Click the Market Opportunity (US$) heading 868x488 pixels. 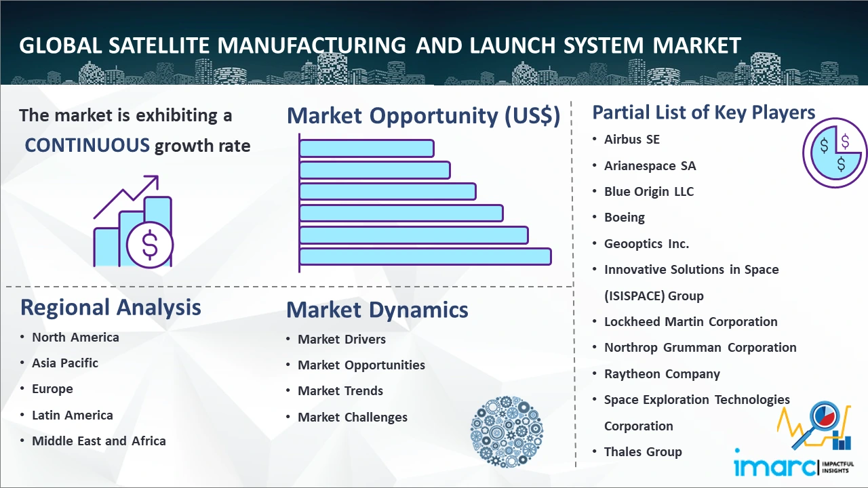pos(424,116)
